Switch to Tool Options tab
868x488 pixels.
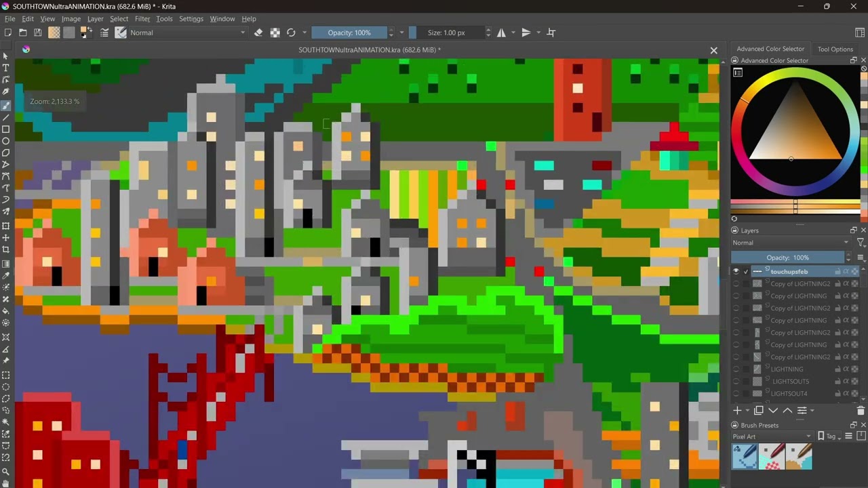click(835, 49)
